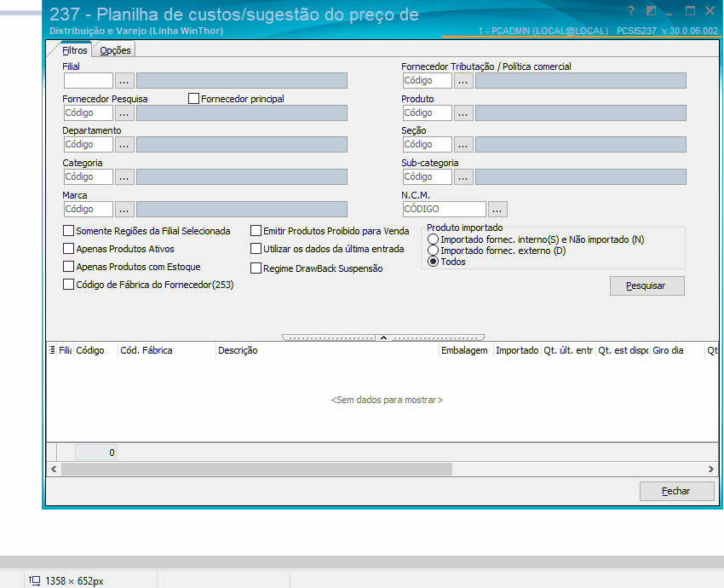Click the window contrast/theme icon in title bar

tap(651, 11)
